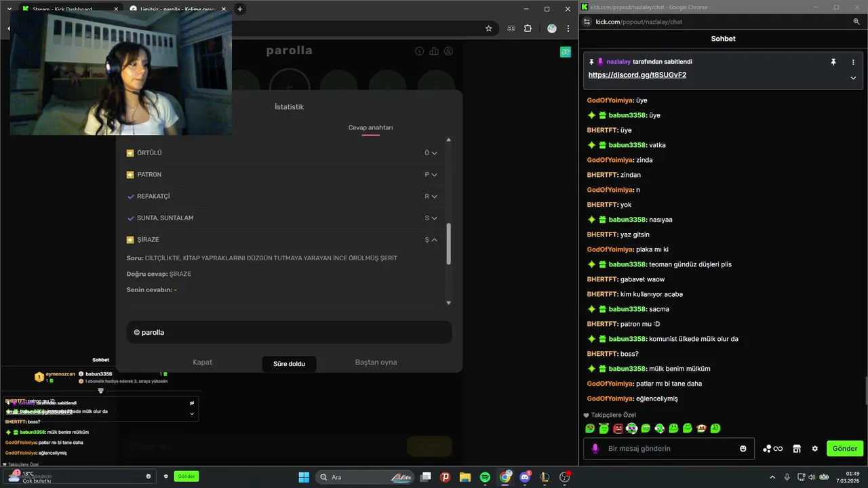Expand the REFAKATÇİ answer row
The image size is (868, 488).
[x=282, y=197]
